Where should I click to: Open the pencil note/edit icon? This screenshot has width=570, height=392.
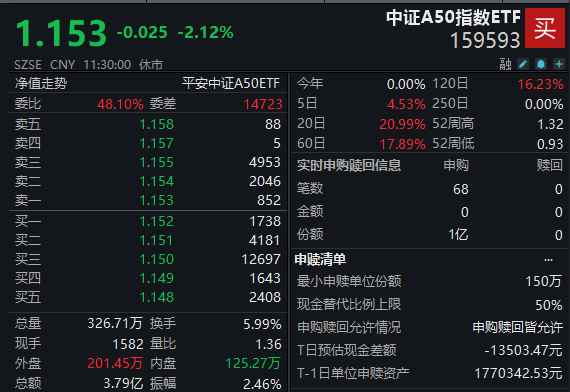click(x=523, y=64)
